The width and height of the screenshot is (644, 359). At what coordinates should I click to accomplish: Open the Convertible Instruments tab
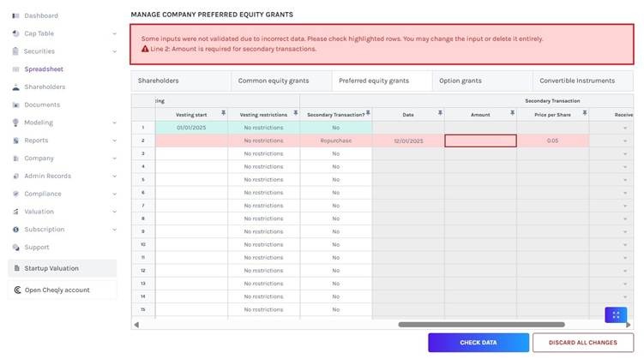coord(576,81)
